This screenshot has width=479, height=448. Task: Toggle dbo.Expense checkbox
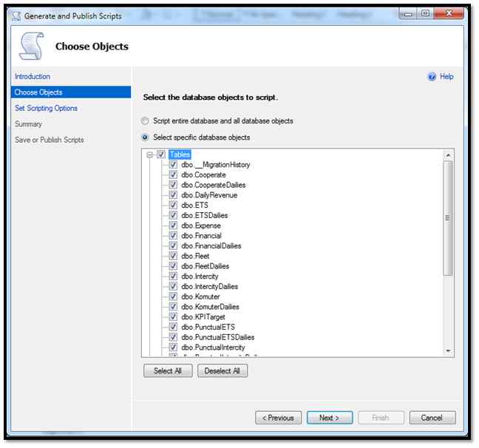pos(173,225)
